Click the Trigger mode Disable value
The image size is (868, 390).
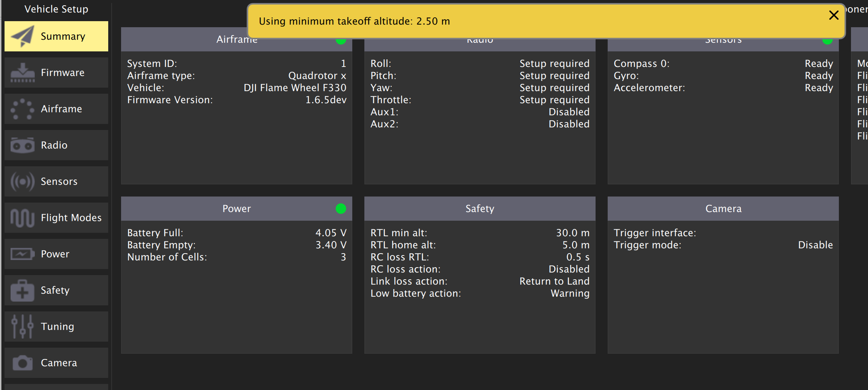[x=815, y=245]
